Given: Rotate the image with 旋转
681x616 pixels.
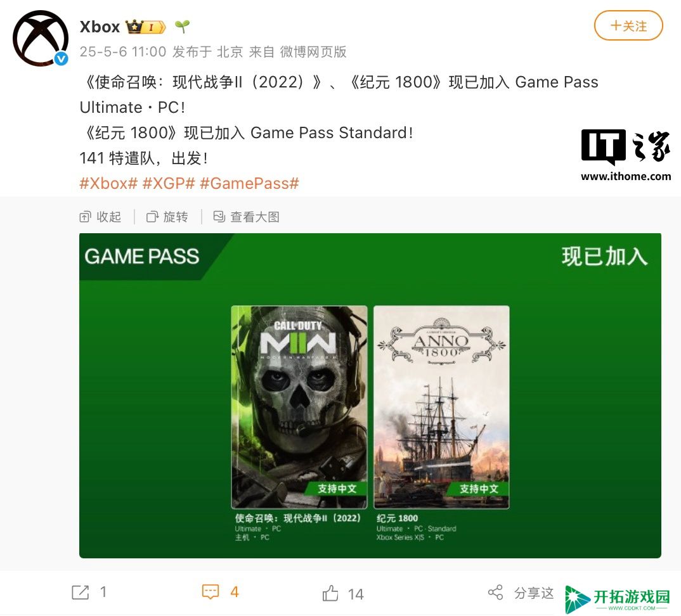Looking at the screenshot, I should tap(167, 217).
